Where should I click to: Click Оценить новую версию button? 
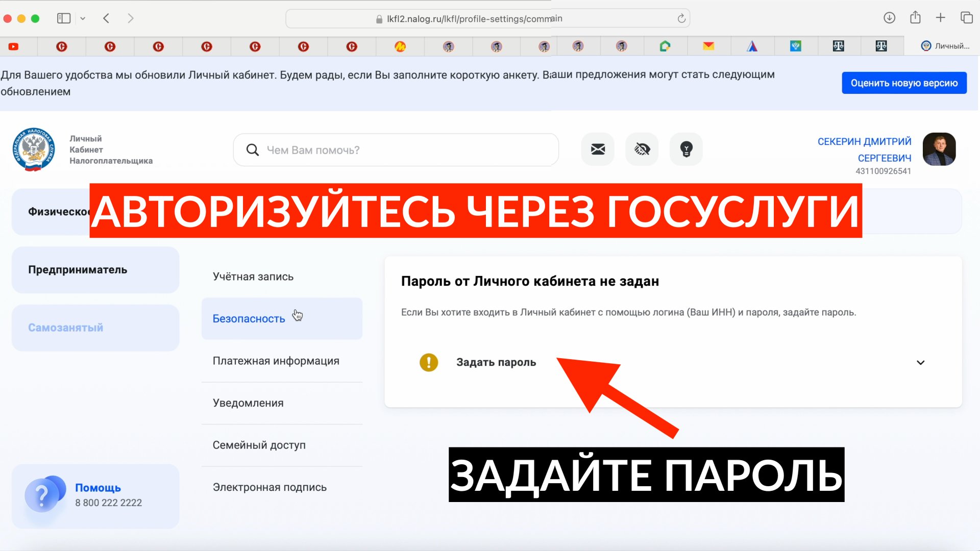pyautogui.click(x=903, y=83)
